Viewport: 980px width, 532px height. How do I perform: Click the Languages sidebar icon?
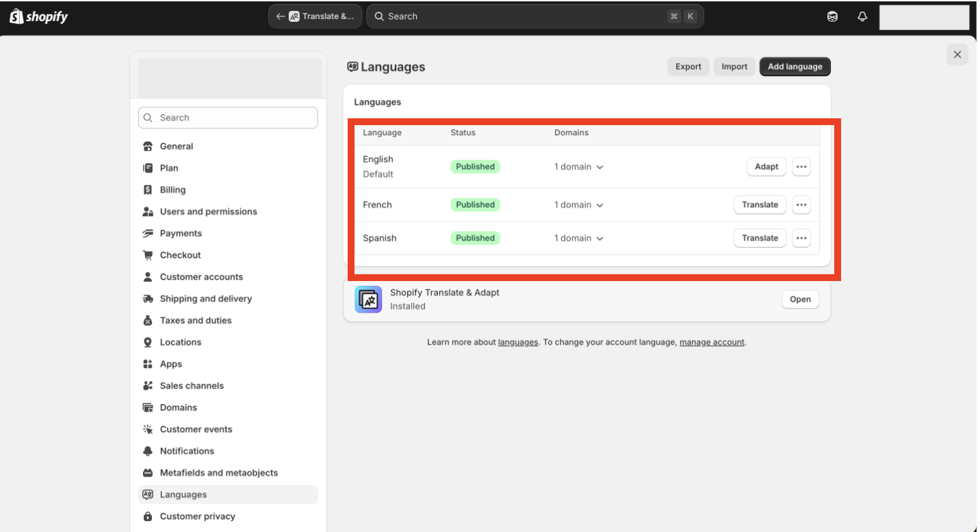(x=148, y=494)
